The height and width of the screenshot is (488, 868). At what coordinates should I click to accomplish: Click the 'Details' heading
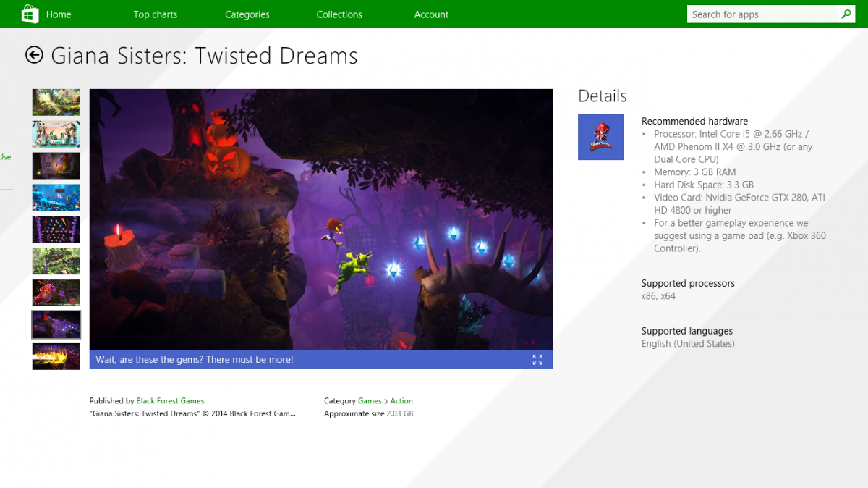click(603, 96)
